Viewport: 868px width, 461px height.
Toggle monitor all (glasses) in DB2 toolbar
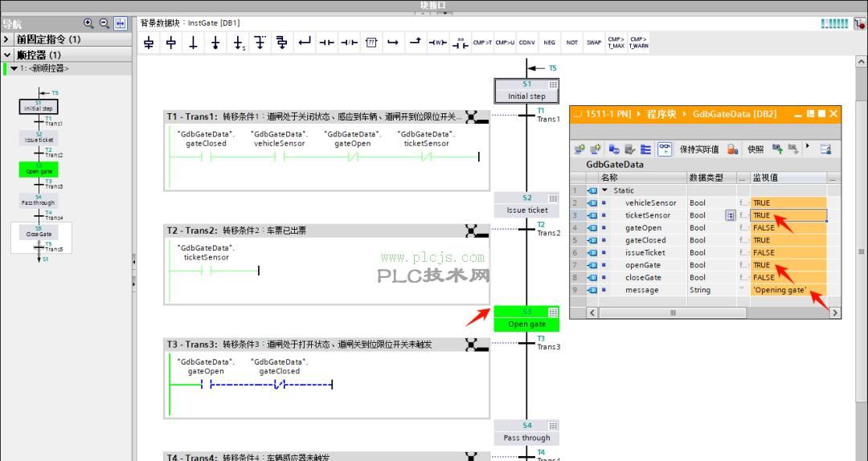click(665, 149)
